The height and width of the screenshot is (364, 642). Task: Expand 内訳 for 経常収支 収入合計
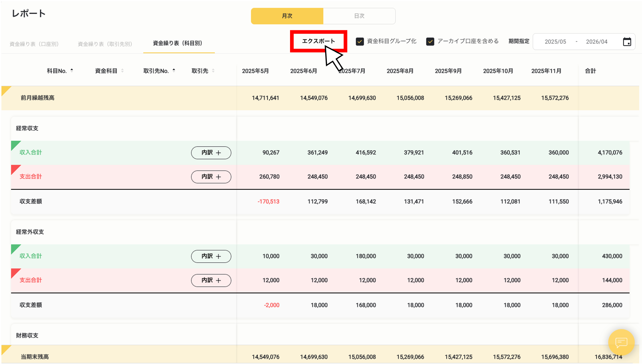click(211, 153)
